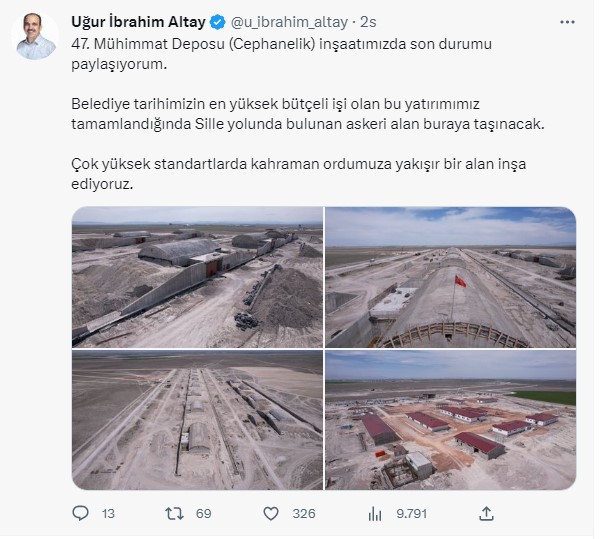Image resolution: width=604 pixels, height=539 pixels.
Task: Open the three-dot more options menu
Action: [567, 22]
